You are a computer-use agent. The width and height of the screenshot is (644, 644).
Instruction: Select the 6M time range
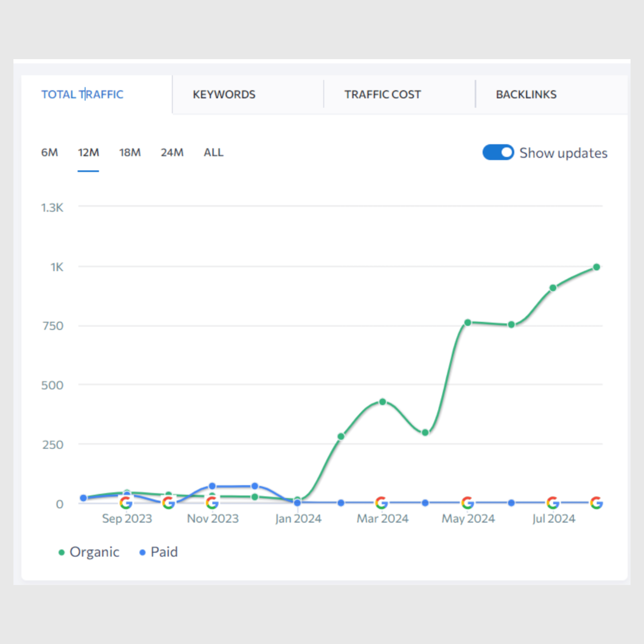click(49, 153)
